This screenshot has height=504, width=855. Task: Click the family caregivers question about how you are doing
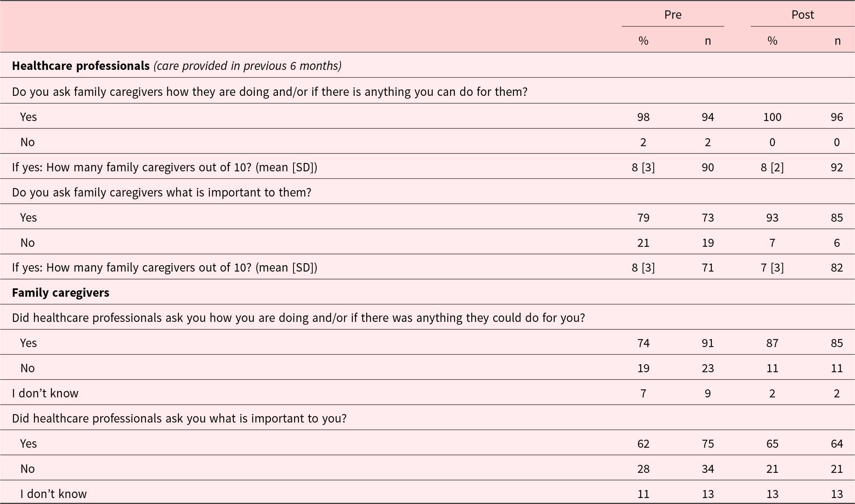click(x=298, y=318)
